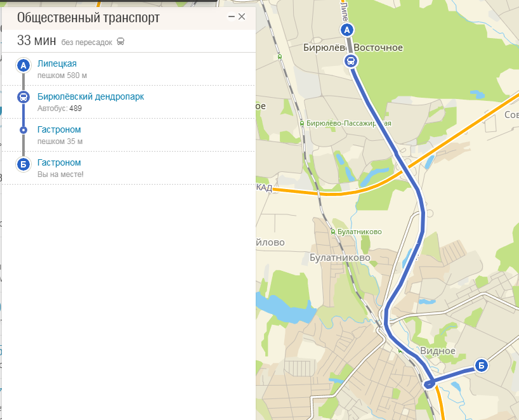The height and width of the screenshot is (420, 519).
Task: Open the Бирюлёвский дендропарк link
Action: pos(91,96)
